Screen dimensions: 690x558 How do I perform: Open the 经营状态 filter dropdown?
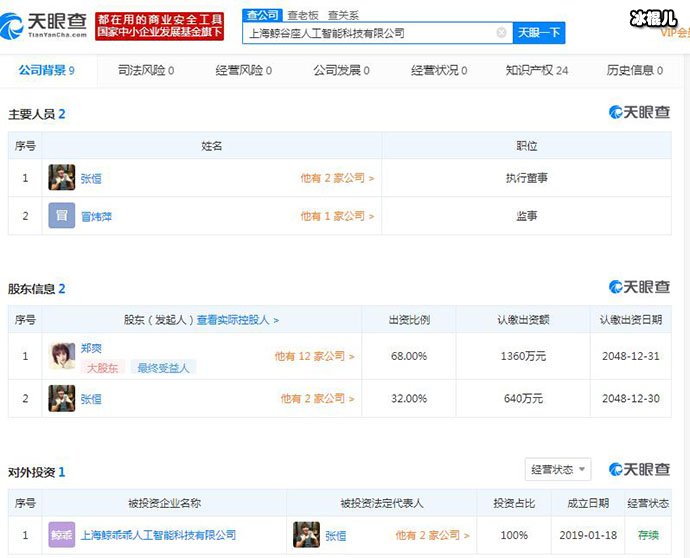tap(558, 470)
